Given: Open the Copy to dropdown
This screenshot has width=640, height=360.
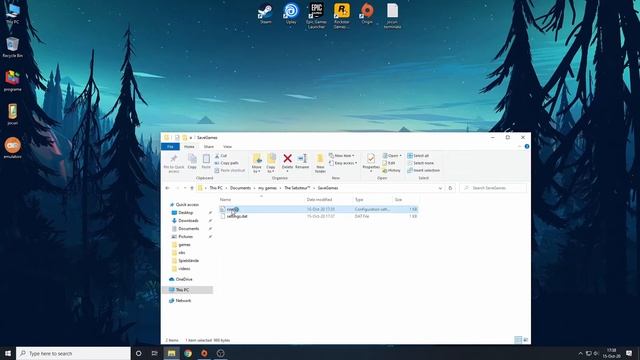Looking at the screenshot, I should pyautogui.click(x=271, y=163).
